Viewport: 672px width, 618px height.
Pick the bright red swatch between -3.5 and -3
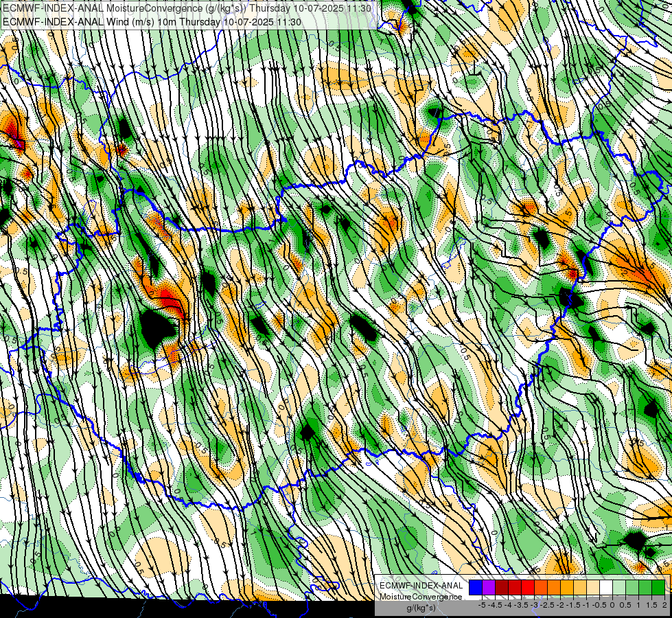(528, 588)
